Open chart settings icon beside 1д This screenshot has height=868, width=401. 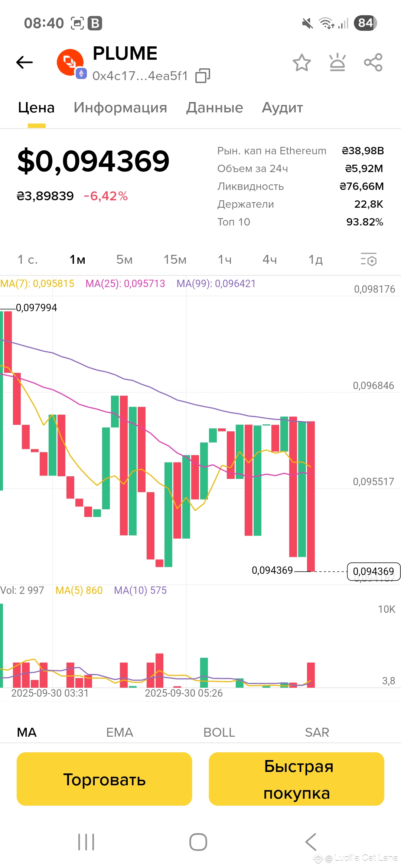[369, 259]
